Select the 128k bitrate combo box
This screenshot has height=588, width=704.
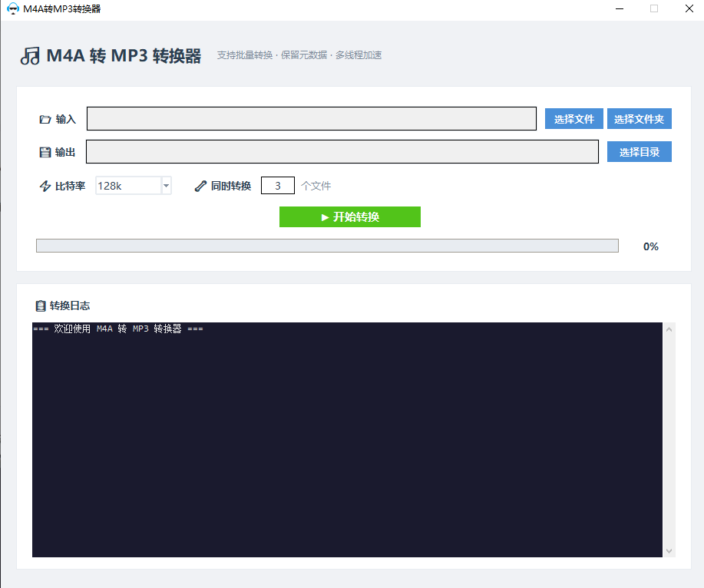[x=134, y=185]
